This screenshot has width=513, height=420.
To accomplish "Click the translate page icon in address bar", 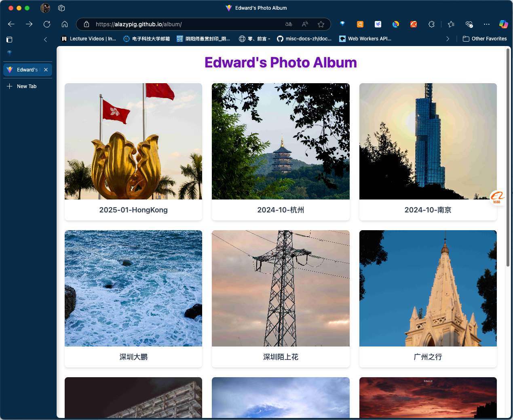I will click(289, 24).
